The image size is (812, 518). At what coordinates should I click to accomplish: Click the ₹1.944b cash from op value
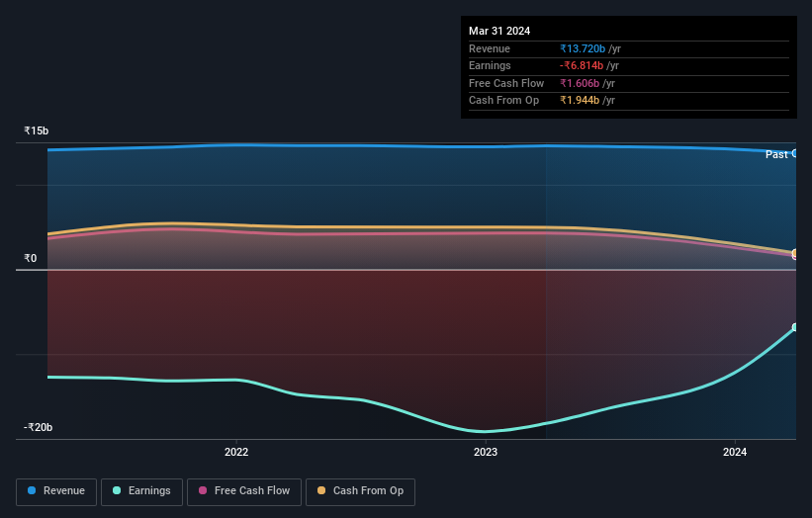click(x=580, y=101)
